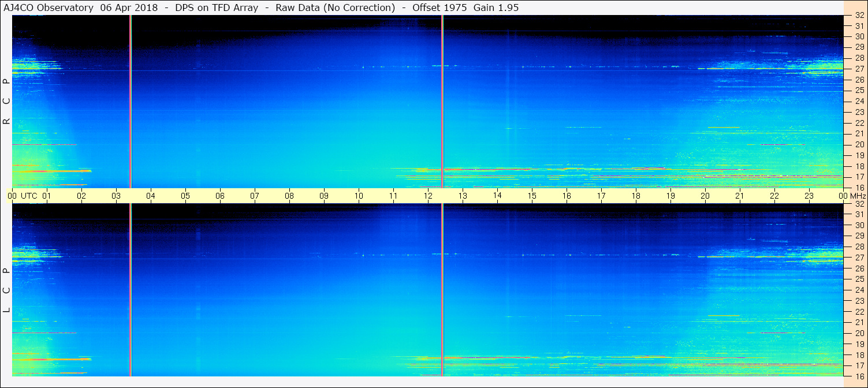868x388 pixels.
Task: Click the 31 MHz label of LCP panel
Action: tap(859, 214)
